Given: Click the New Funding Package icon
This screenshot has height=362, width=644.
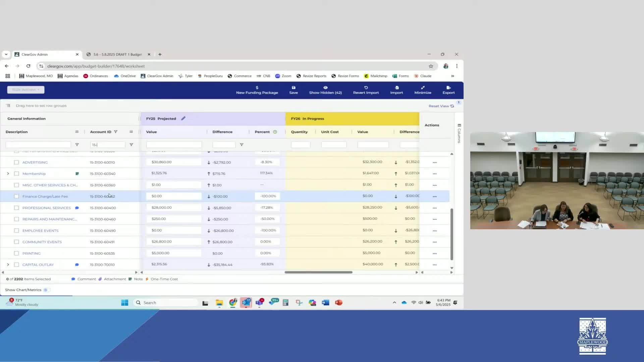Looking at the screenshot, I should 257,88.
